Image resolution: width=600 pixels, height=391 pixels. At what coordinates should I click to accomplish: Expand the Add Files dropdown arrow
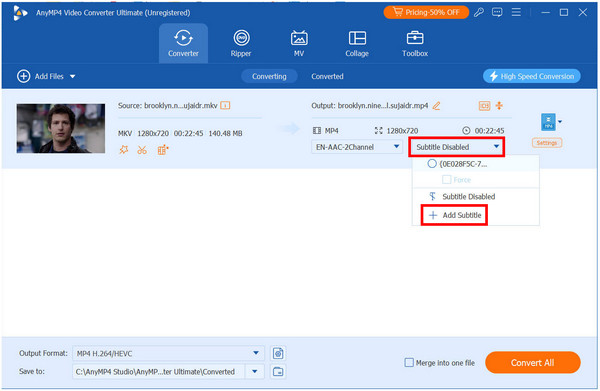(72, 77)
